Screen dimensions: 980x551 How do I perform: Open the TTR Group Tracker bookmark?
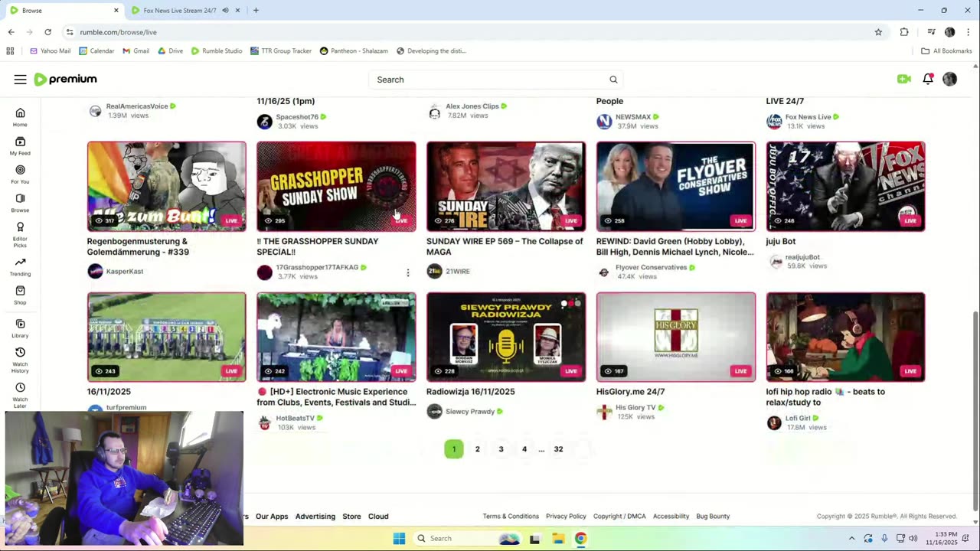281,51
